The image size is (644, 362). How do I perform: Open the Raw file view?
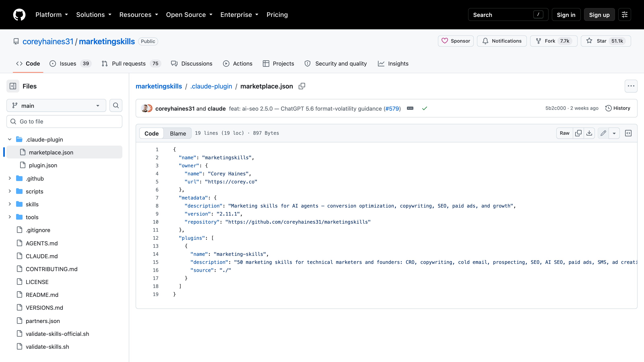pos(565,133)
